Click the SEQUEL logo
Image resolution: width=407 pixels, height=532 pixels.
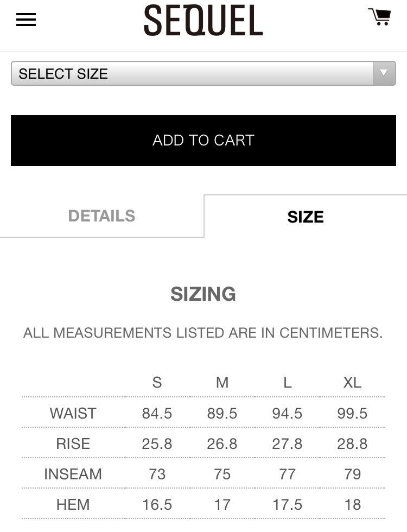tap(203, 21)
